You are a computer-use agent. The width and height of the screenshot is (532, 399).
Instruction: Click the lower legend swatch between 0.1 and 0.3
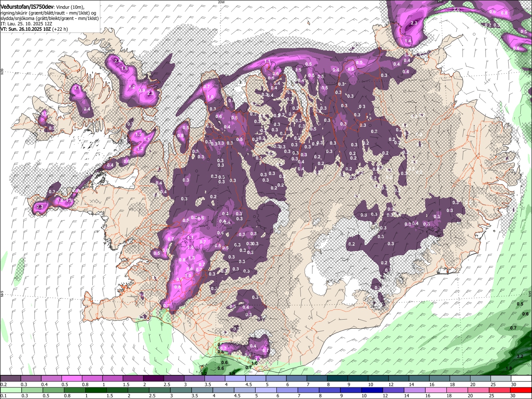point(11,390)
